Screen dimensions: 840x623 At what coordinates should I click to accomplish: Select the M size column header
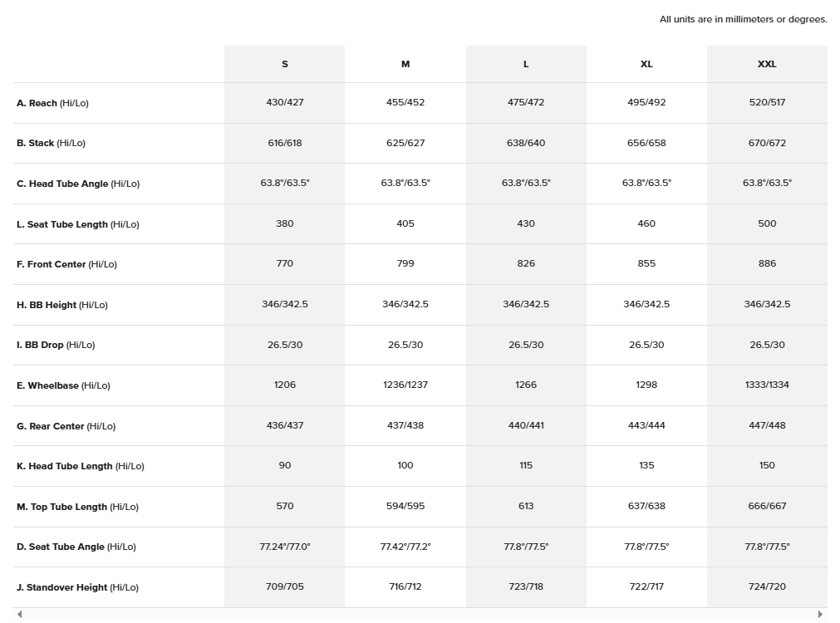pyautogui.click(x=405, y=64)
